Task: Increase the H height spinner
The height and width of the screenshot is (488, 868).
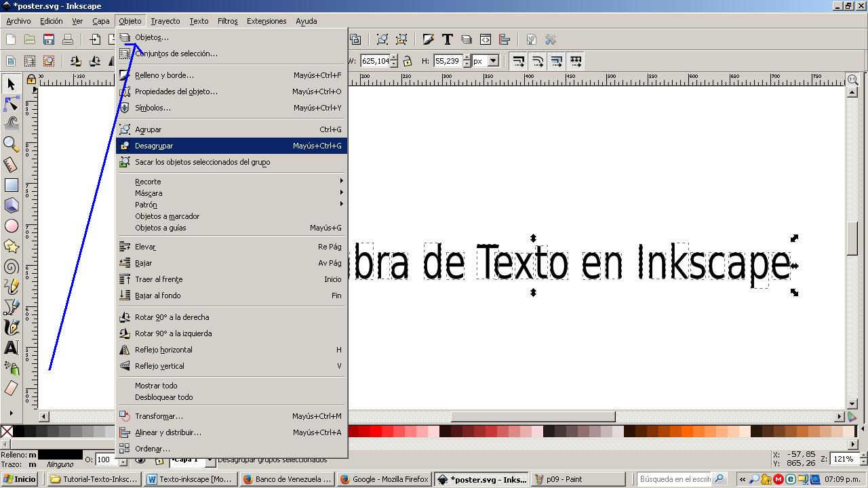Action: coord(467,58)
